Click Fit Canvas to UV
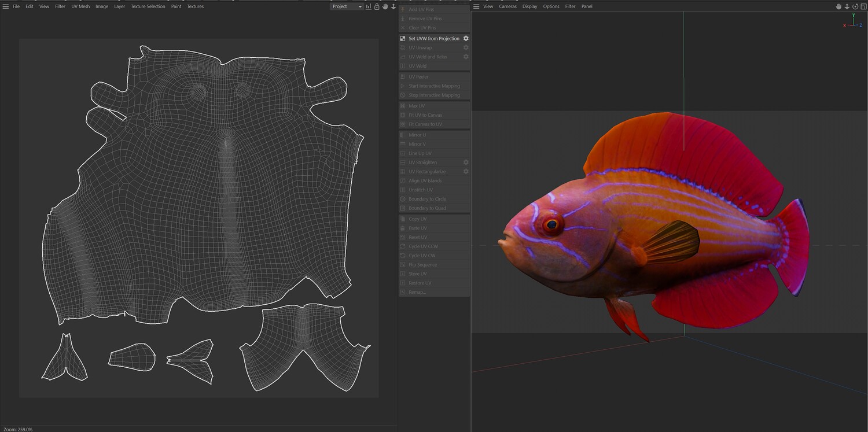This screenshot has height=432, width=868. tap(425, 124)
